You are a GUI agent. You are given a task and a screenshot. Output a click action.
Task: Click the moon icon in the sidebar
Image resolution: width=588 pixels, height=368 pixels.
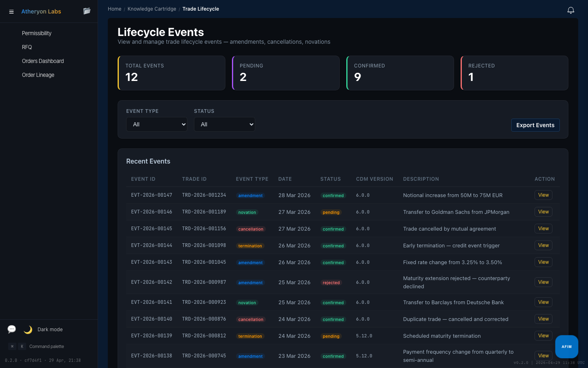pos(28,330)
